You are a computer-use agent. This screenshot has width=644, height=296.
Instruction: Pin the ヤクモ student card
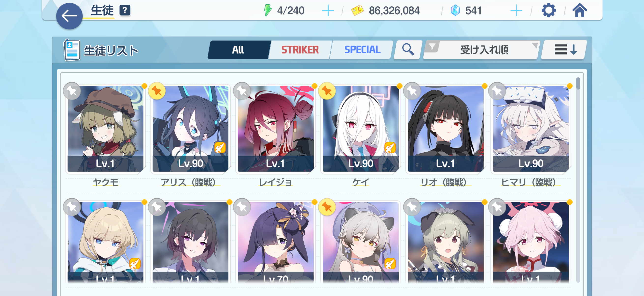click(x=72, y=91)
